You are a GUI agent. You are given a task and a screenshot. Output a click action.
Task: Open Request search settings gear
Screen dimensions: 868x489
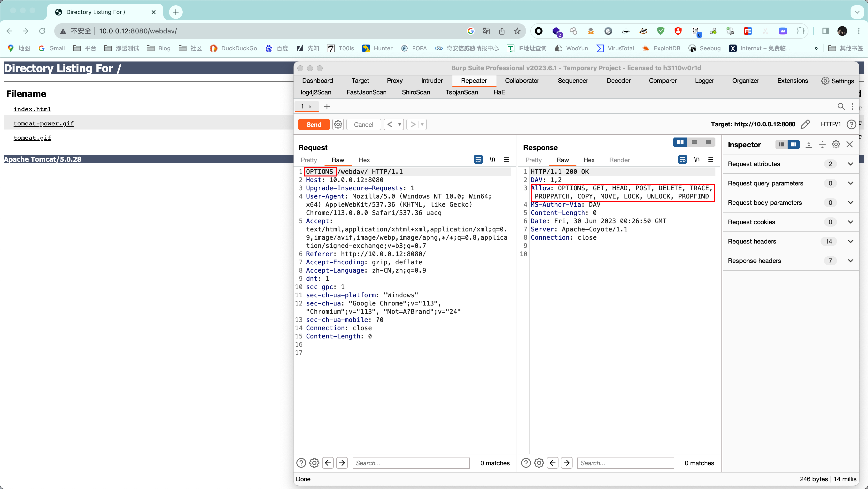314,463
